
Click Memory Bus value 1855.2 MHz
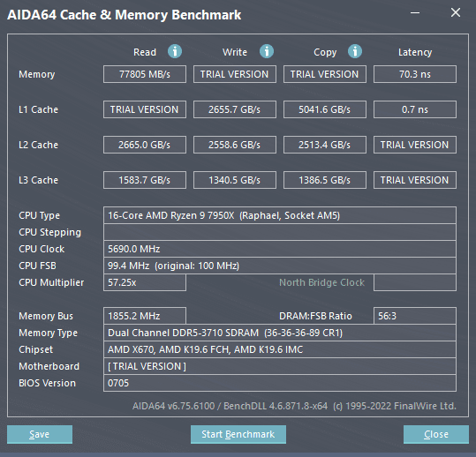tap(145, 316)
